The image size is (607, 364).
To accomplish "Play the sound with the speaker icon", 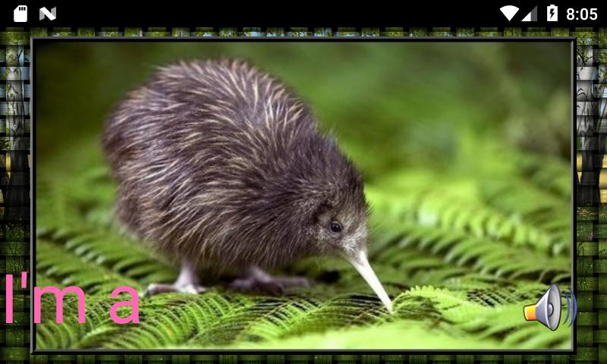I will 549,308.
